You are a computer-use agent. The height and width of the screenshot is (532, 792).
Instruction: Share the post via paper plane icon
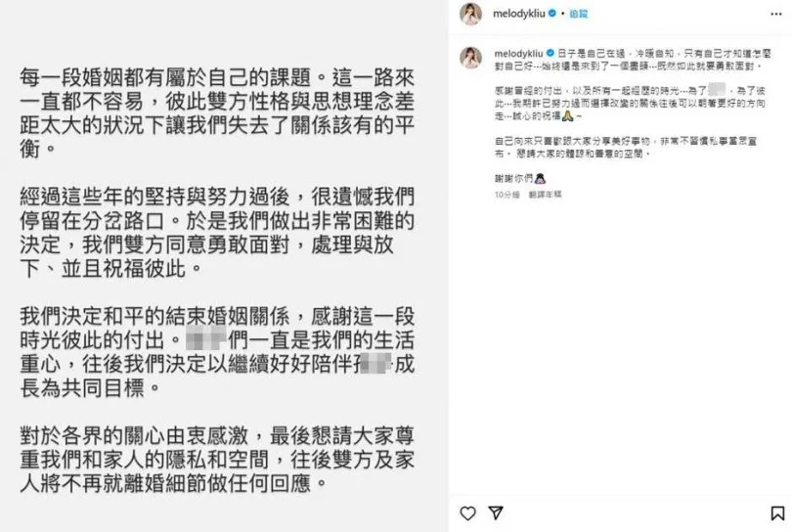pyautogui.click(x=496, y=512)
